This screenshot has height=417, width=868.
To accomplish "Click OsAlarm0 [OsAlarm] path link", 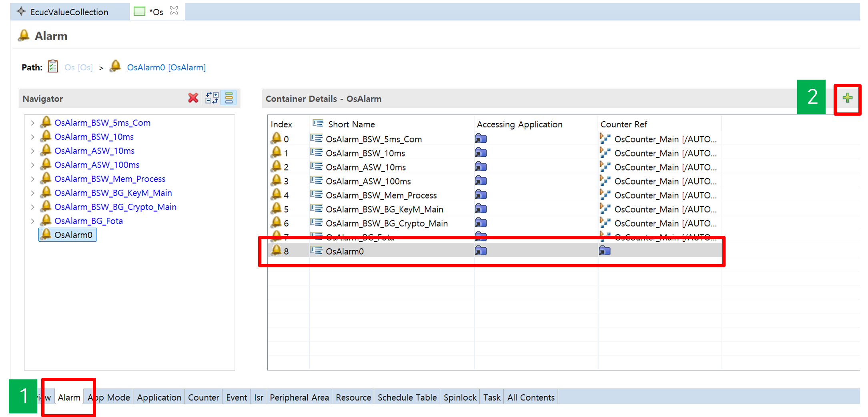I will (x=166, y=67).
